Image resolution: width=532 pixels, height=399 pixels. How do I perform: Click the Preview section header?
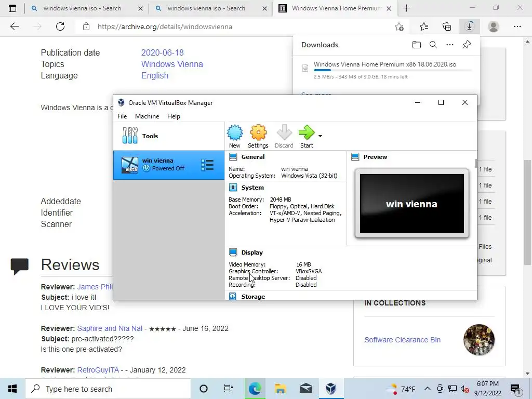click(x=375, y=157)
